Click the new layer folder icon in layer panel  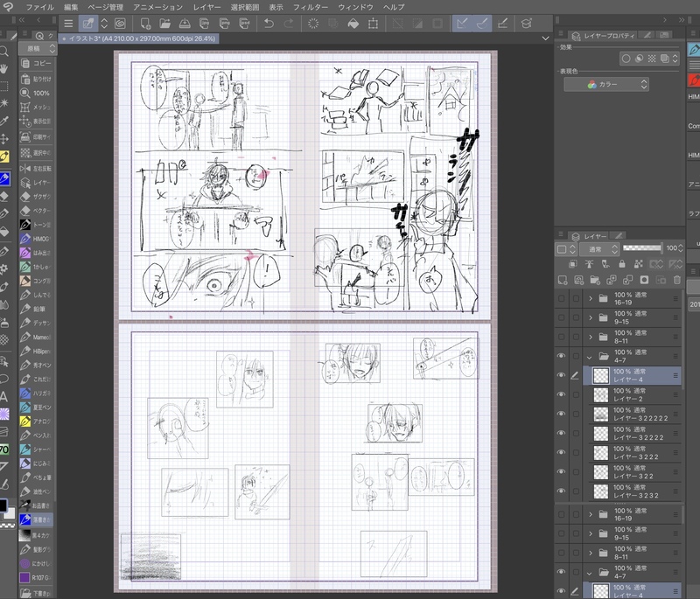pyautogui.click(x=595, y=280)
